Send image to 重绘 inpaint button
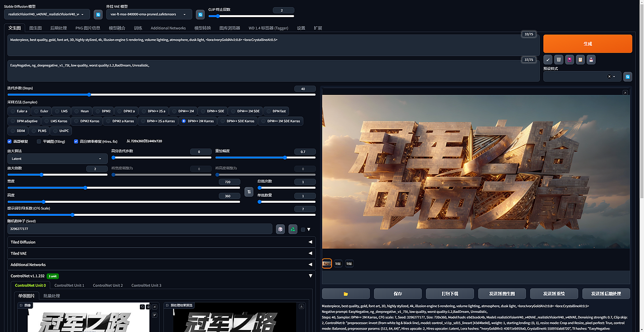 [554, 294]
